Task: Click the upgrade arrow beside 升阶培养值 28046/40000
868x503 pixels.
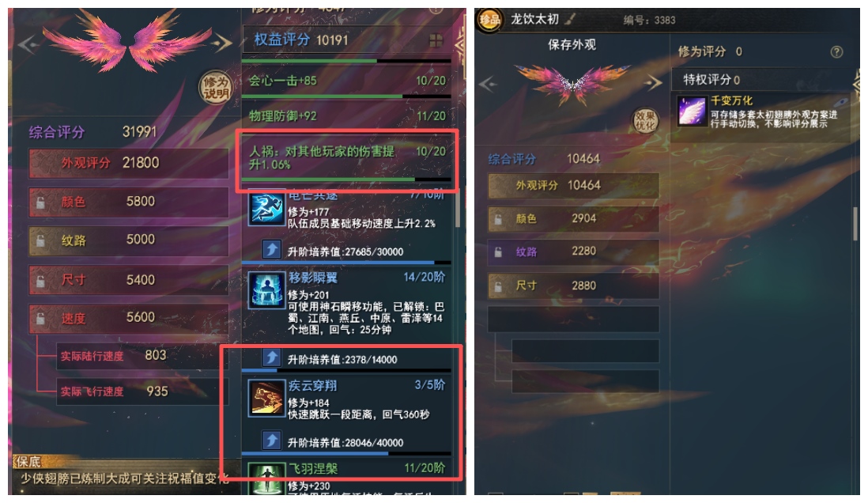Action: point(271,441)
